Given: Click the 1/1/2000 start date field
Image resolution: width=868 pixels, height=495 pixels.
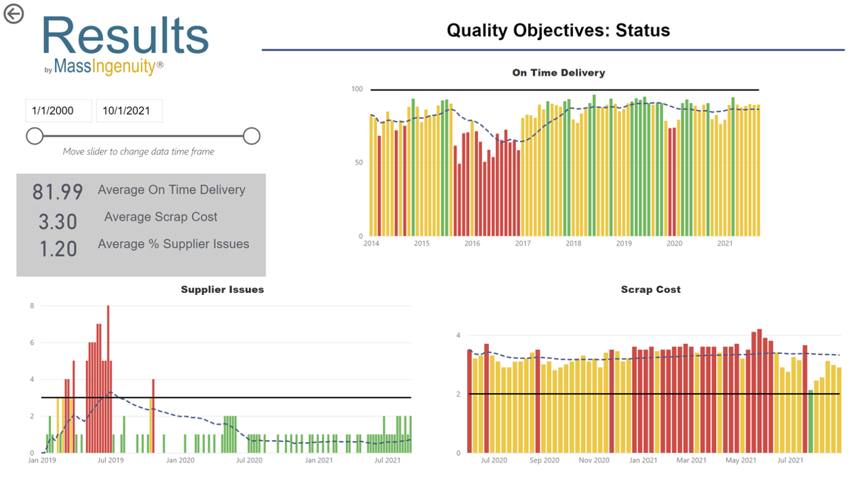Looking at the screenshot, I should pyautogui.click(x=58, y=110).
